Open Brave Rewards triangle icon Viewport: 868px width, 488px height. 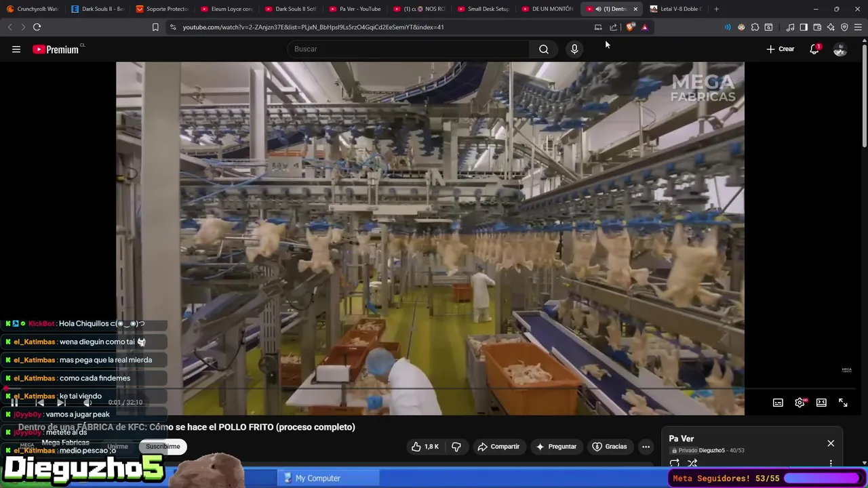point(644,27)
